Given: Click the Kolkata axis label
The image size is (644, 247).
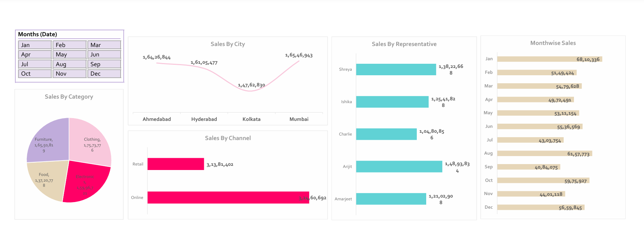Looking at the screenshot, I should point(251,119).
